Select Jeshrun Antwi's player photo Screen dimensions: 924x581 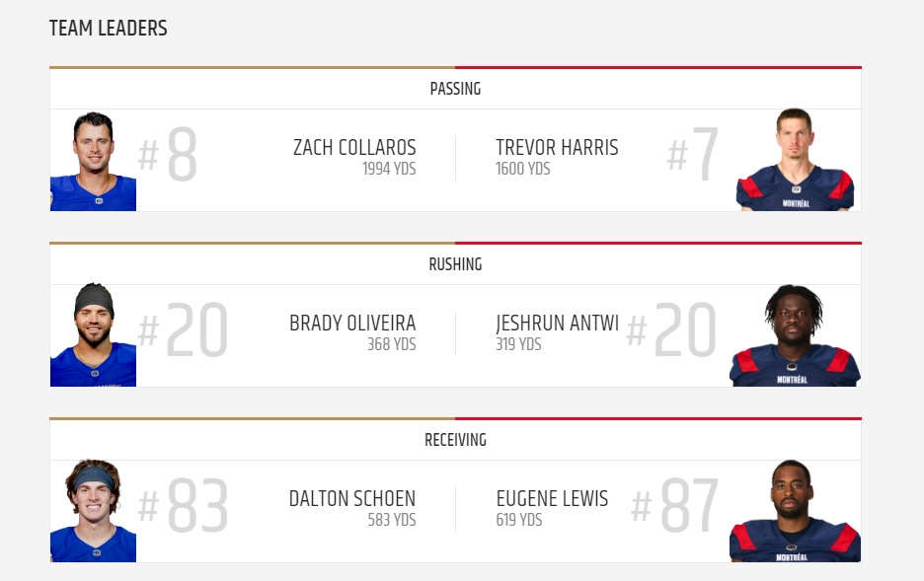pyautogui.click(x=795, y=336)
